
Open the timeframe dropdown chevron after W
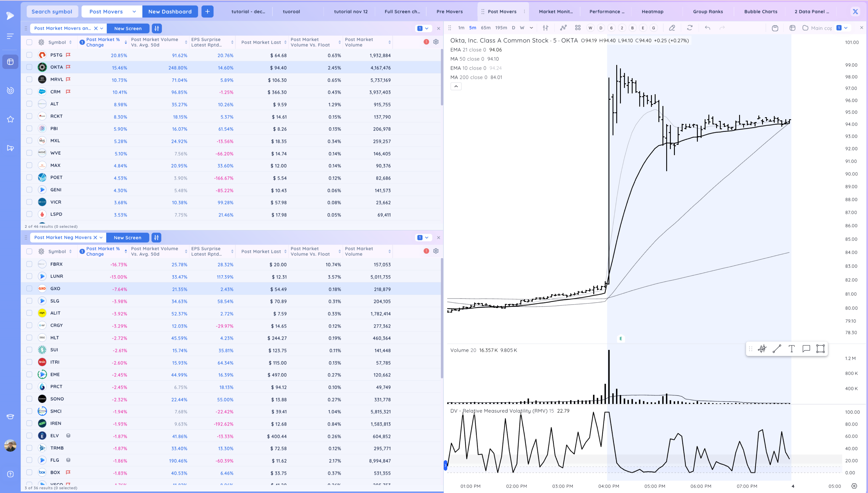coord(531,28)
